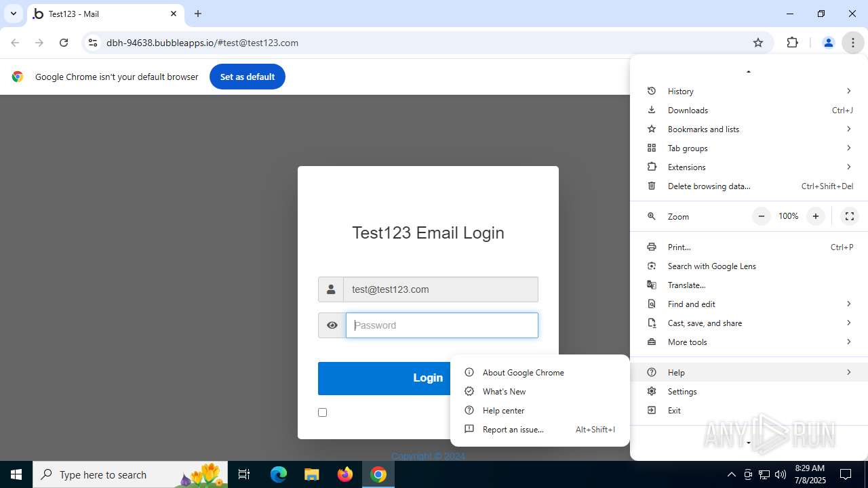This screenshot has width=868, height=488.
Task: Go back with browser back arrow
Action: 15,43
